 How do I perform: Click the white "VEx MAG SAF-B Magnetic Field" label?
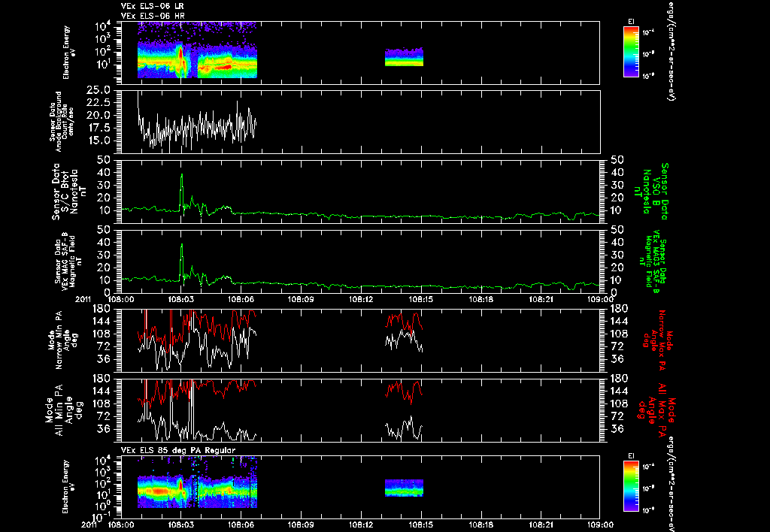(x=68, y=262)
